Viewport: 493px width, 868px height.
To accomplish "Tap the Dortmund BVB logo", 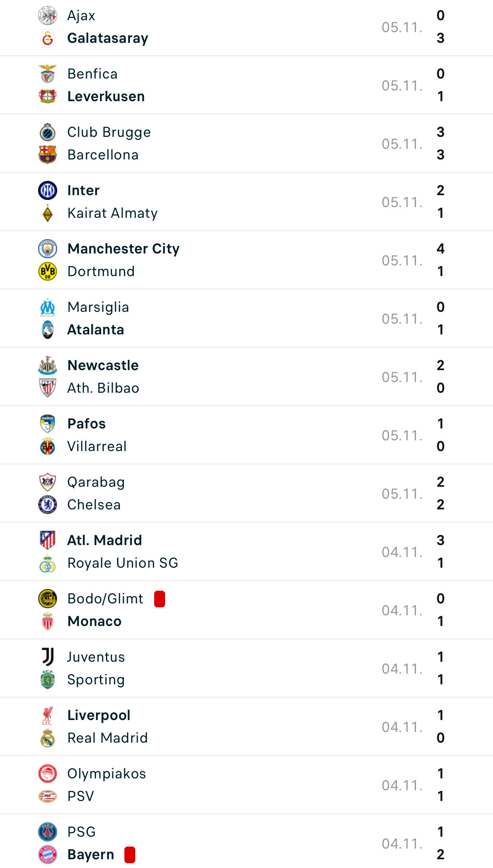I will (48, 271).
